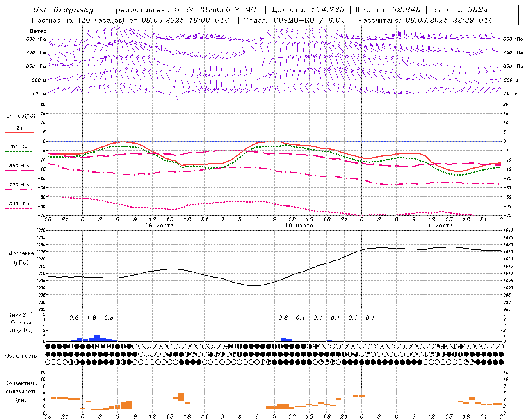The height and width of the screenshot is (420, 525).
Task: Select the (км) convective cloud unit label
Action: pyautogui.click(x=21, y=399)
